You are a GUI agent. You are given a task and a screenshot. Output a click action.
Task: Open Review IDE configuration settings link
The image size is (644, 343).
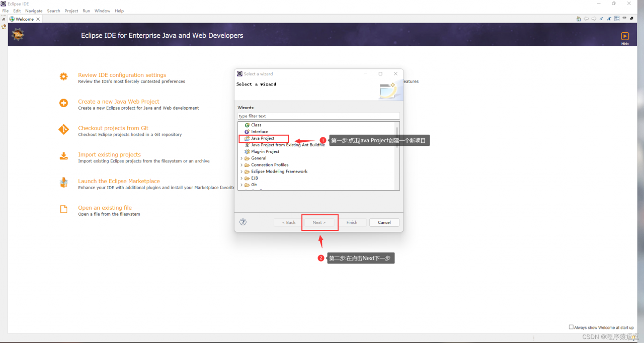click(122, 75)
